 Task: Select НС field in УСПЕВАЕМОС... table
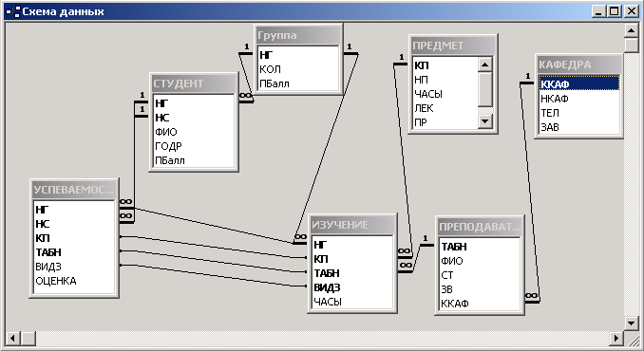pyautogui.click(x=74, y=224)
